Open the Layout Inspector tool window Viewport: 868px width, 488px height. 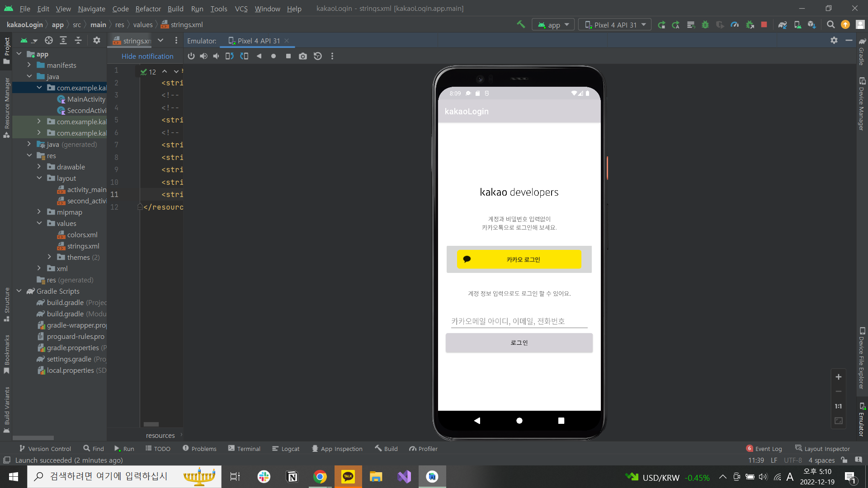click(822, 449)
